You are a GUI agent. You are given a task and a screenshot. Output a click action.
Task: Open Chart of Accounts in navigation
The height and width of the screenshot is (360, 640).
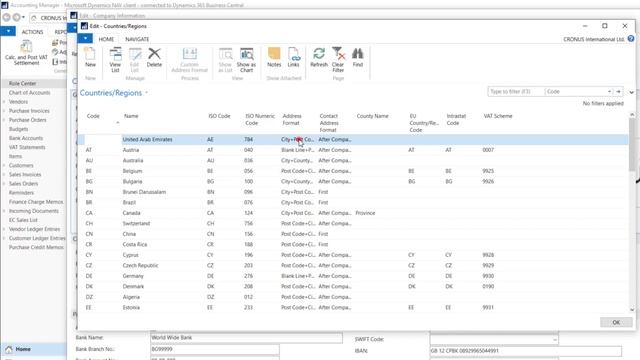29,93
